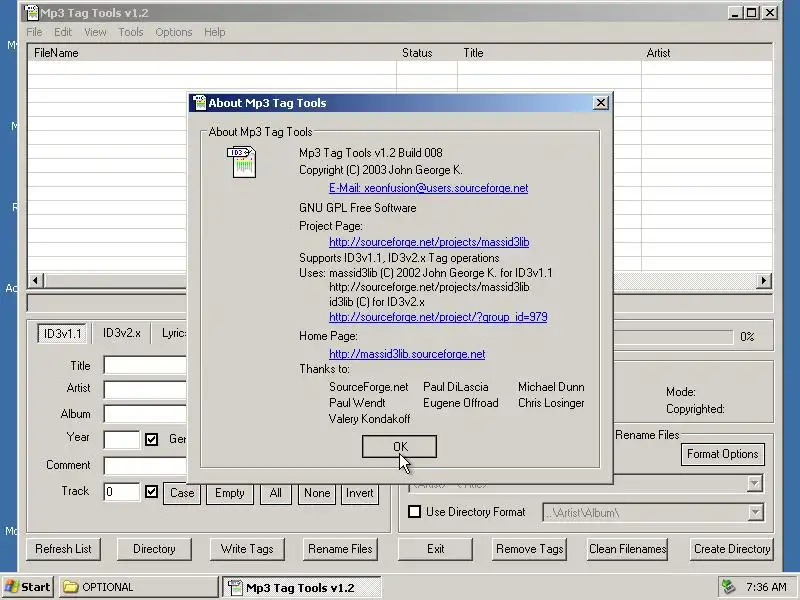The image size is (800, 600).
Task: Open the View menu
Action: [x=95, y=32]
